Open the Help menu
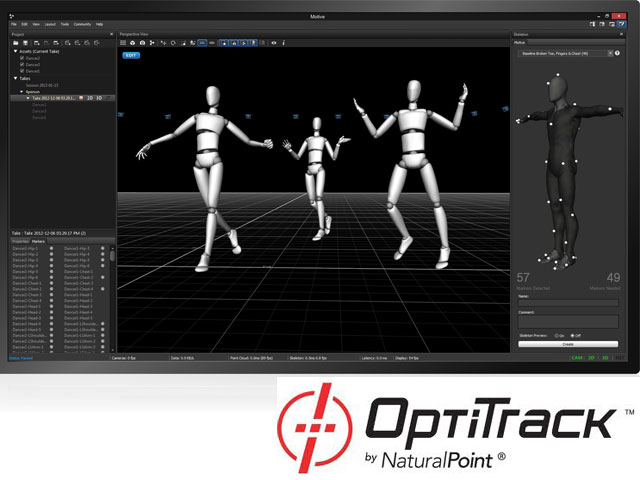The height and width of the screenshot is (480, 640). pyautogui.click(x=99, y=24)
